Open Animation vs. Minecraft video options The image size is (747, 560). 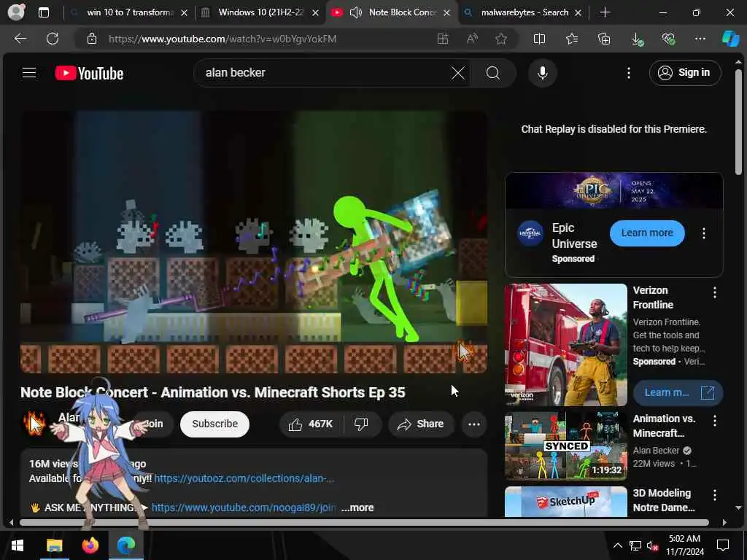(x=715, y=421)
